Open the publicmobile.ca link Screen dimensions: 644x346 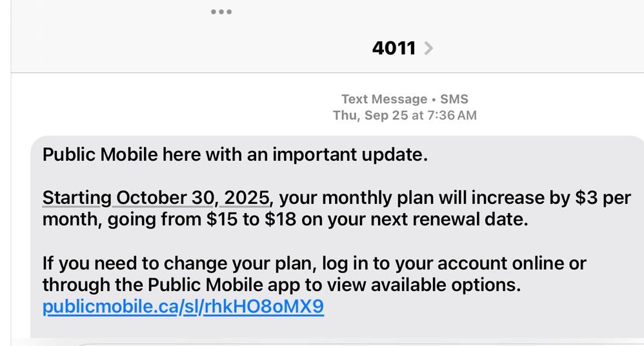(x=183, y=307)
